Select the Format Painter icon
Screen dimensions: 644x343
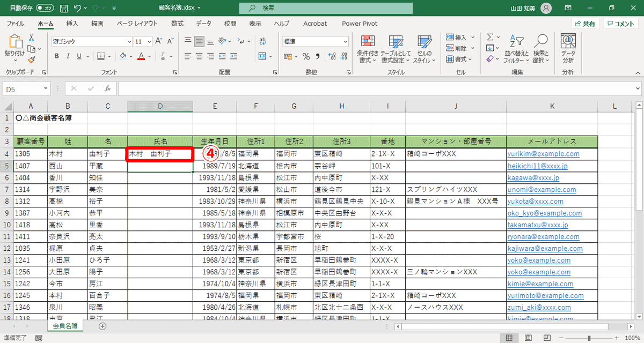[x=31, y=58]
